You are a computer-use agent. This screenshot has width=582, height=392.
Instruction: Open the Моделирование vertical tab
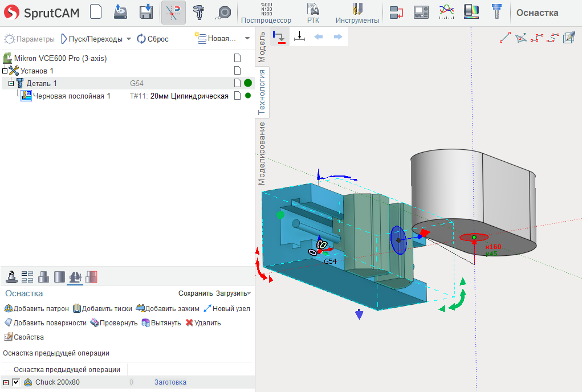click(x=262, y=153)
